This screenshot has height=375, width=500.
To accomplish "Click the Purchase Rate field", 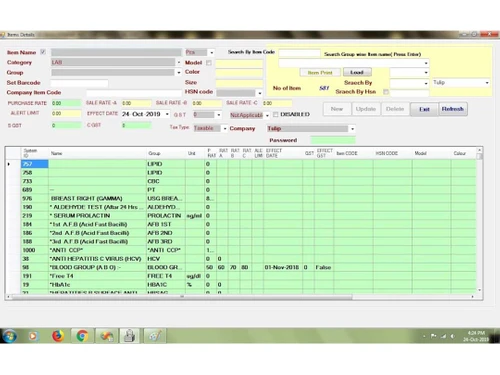I will 66,103.
